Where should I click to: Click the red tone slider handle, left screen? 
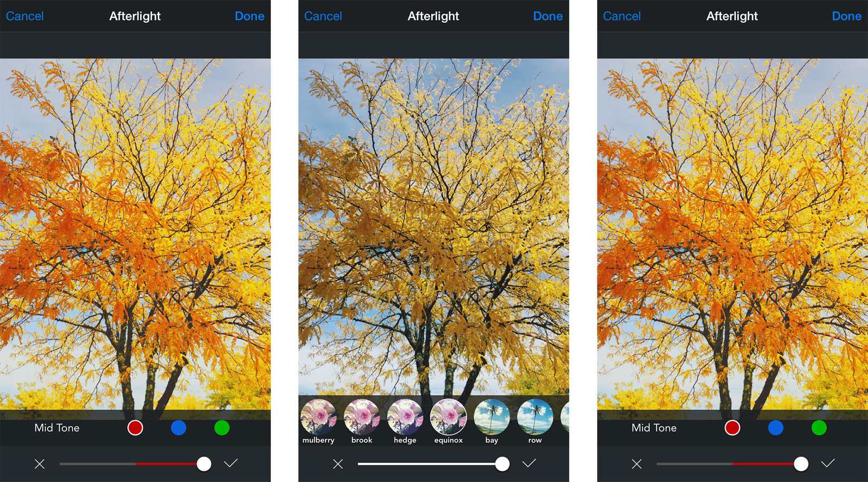click(x=204, y=464)
